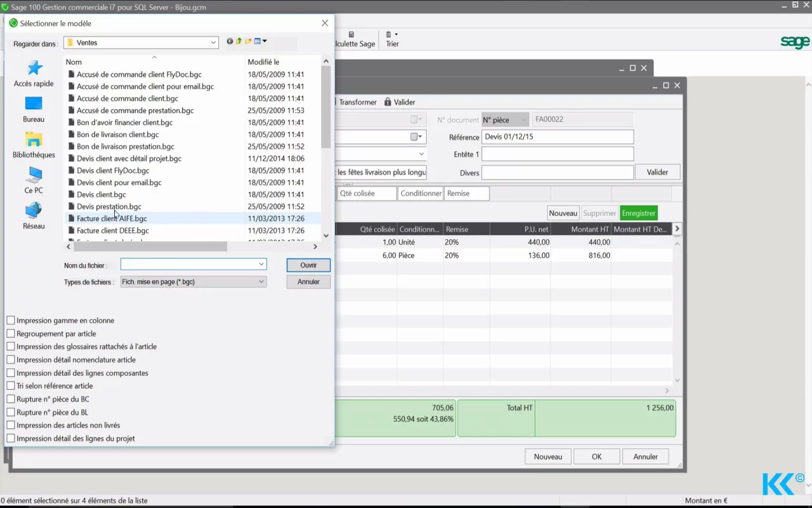Click the file list horizontal scrollbar
Image resolution: width=812 pixels, height=508 pixels.
(150, 246)
